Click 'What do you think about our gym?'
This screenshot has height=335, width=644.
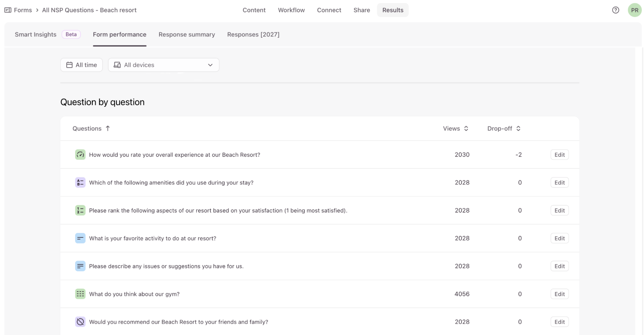(134, 294)
